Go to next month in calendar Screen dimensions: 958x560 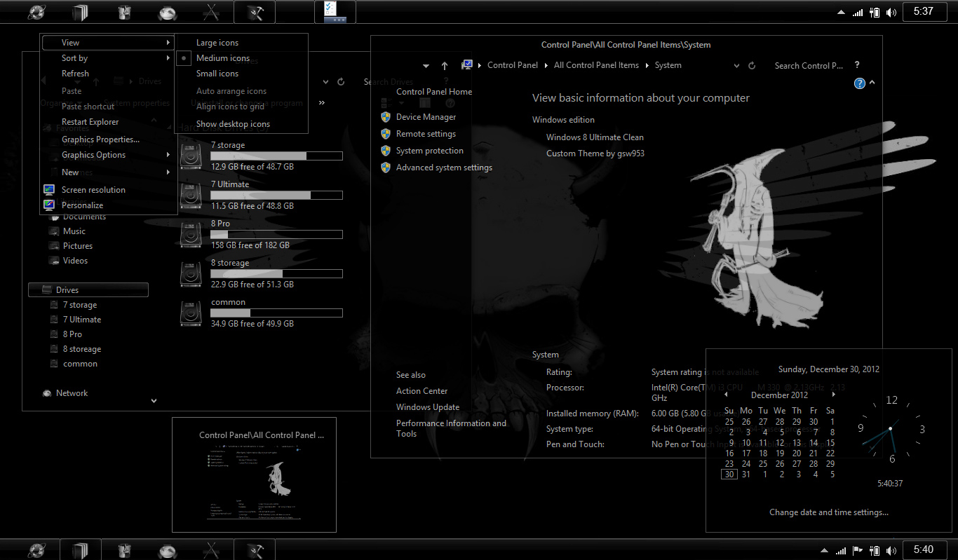(834, 395)
